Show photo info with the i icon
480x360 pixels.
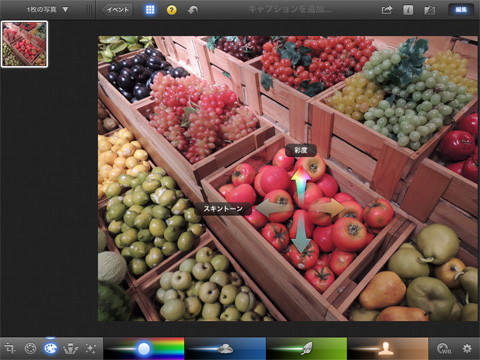coord(408,10)
